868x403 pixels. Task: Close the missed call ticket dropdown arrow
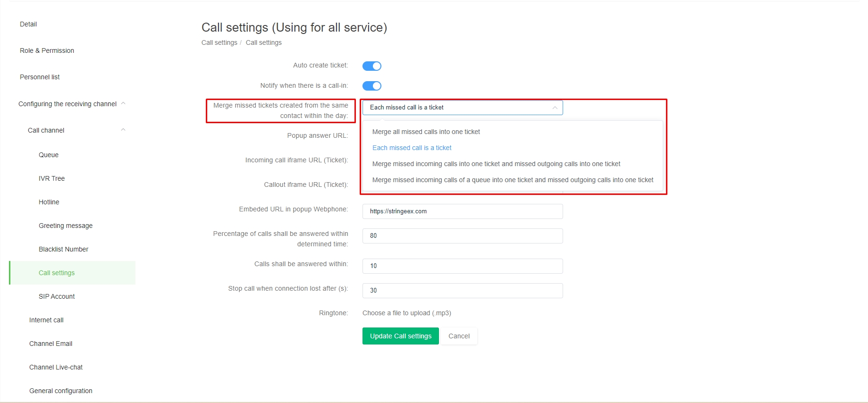pos(555,108)
